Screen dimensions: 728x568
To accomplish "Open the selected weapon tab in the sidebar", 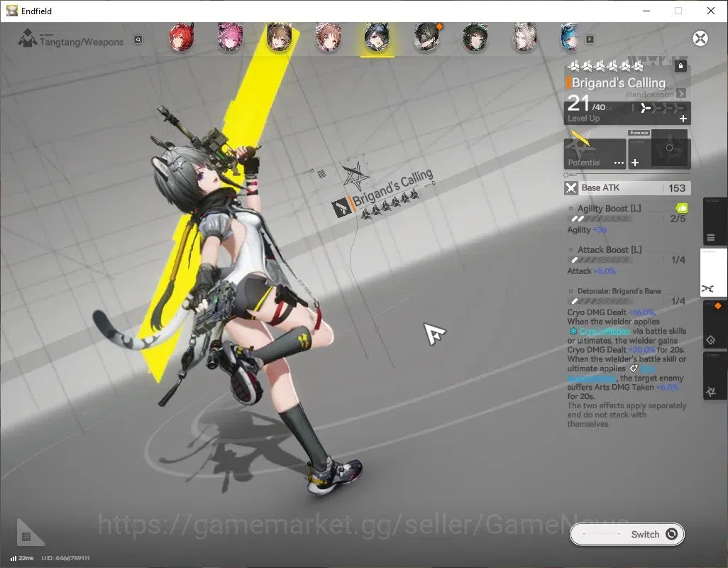I will pyautogui.click(x=713, y=273).
